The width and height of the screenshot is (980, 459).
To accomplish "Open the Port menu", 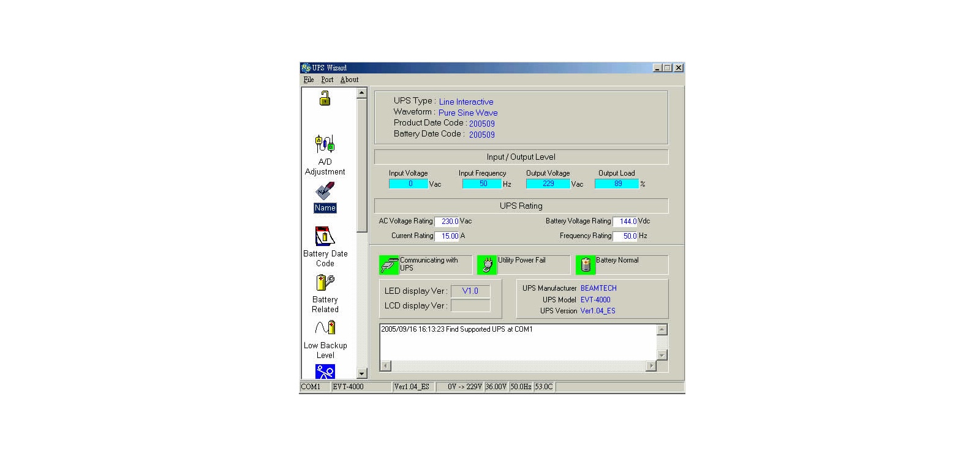I will tap(327, 80).
